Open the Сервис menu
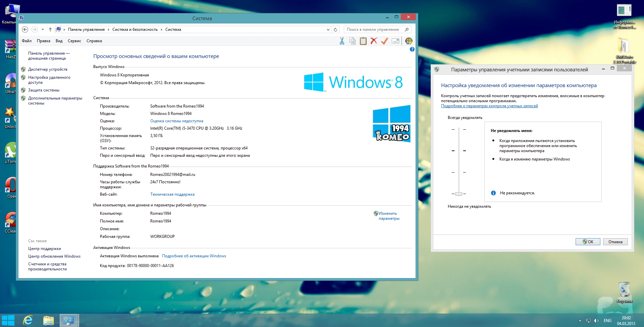The width and height of the screenshot is (644, 327). [74, 41]
